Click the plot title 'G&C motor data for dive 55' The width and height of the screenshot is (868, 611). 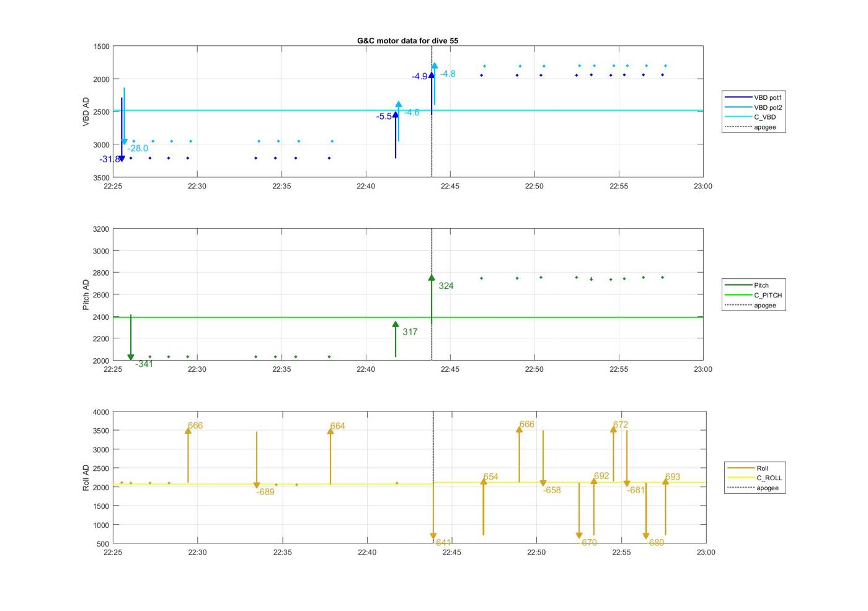coord(407,40)
